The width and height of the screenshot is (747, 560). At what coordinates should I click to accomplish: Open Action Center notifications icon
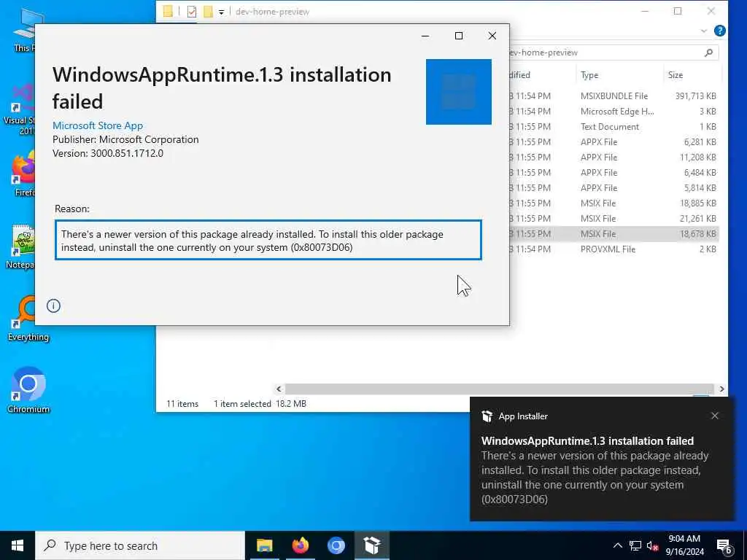724,546
